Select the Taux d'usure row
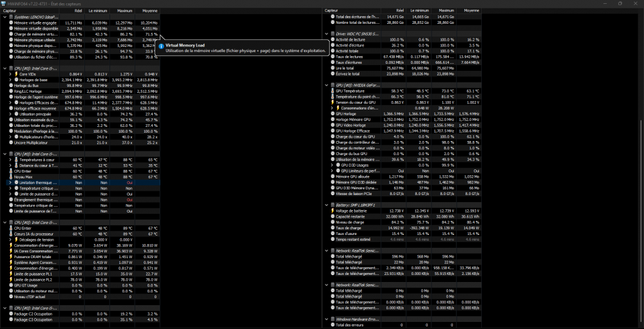Screen dimensions: 644x329 (402, 234)
